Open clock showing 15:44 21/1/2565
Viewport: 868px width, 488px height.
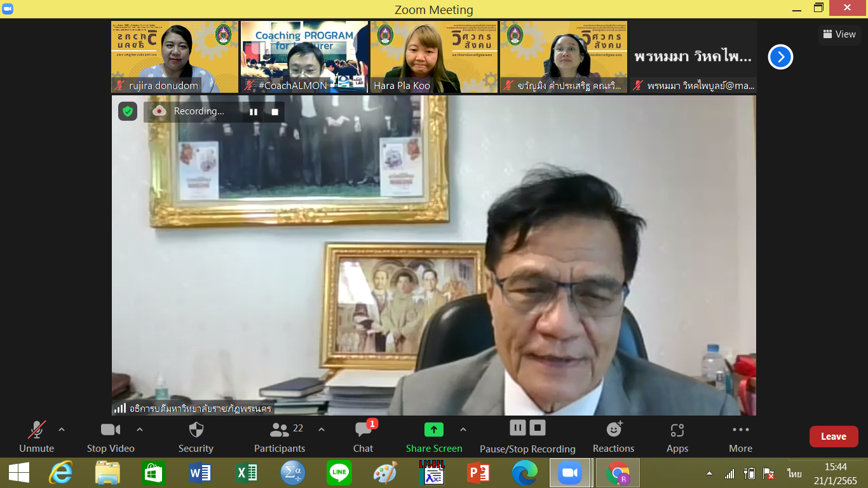pyautogui.click(x=835, y=473)
